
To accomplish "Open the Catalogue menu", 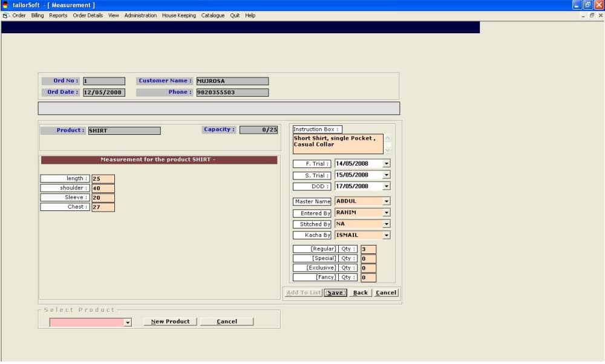I will coord(212,16).
